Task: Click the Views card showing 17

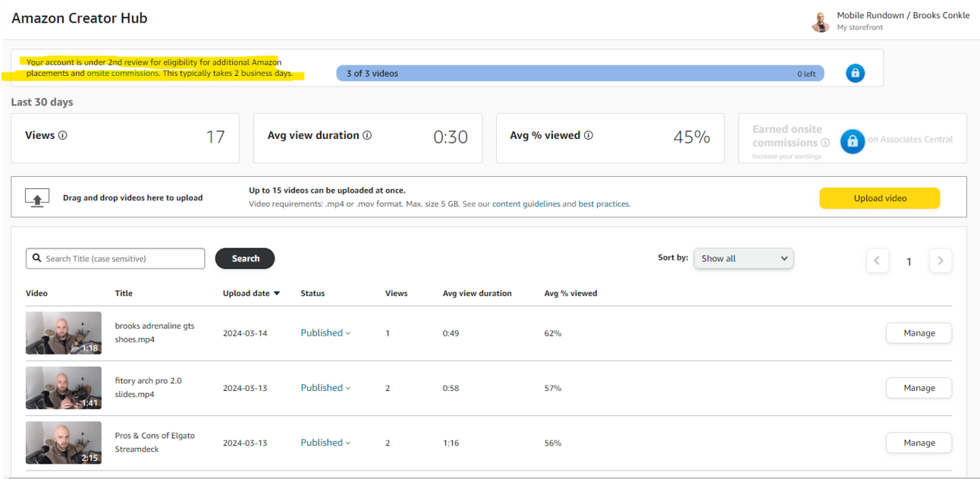Action: [x=125, y=138]
